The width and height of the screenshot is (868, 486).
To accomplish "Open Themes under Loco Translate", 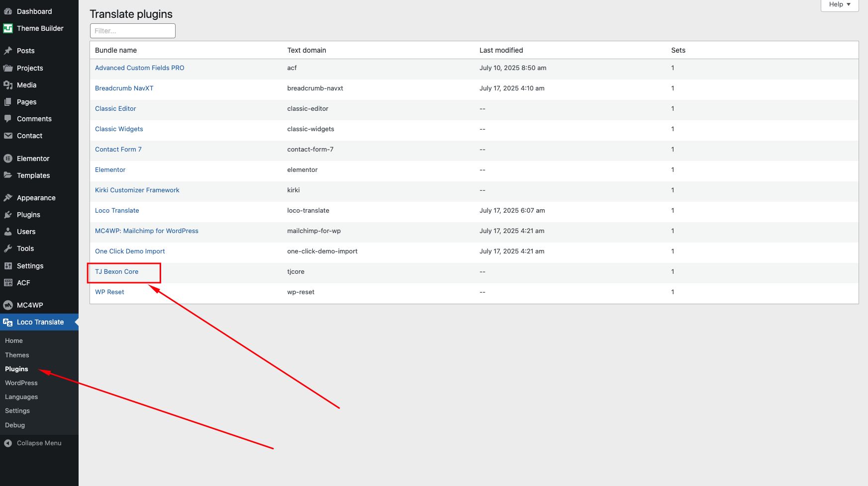I will pyautogui.click(x=17, y=355).
